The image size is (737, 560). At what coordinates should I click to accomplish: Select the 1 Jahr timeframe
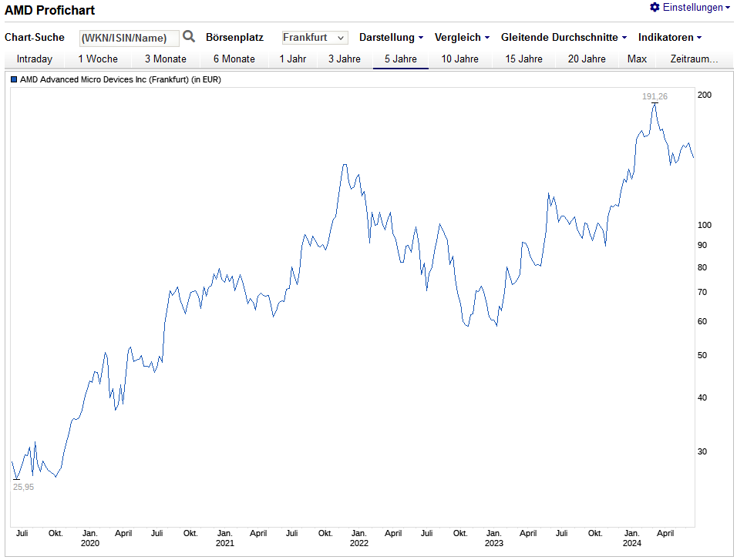click(293, 59)
